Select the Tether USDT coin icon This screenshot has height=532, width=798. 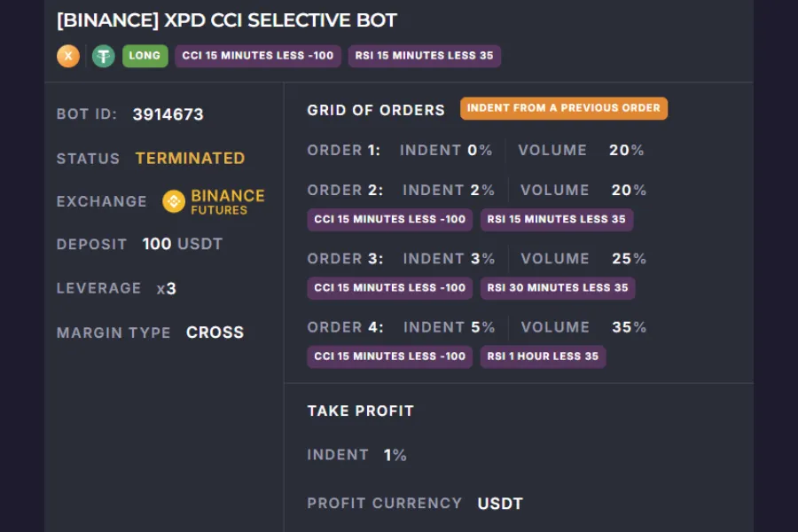click(x=103, y=56)
